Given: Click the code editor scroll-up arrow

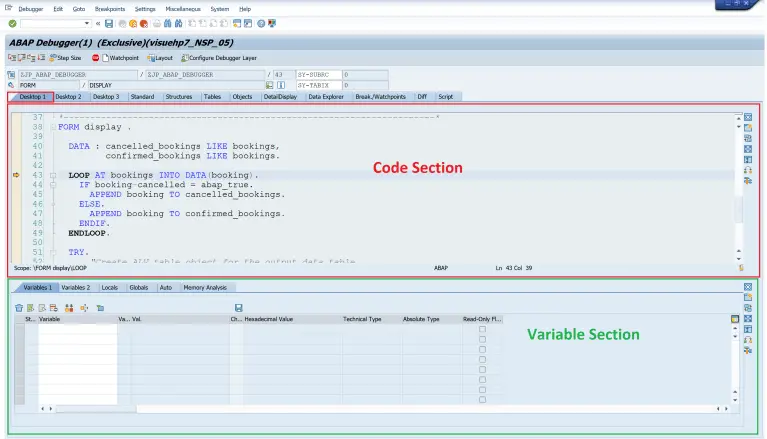Looking at the screenshot, I should tap(739, 118).
